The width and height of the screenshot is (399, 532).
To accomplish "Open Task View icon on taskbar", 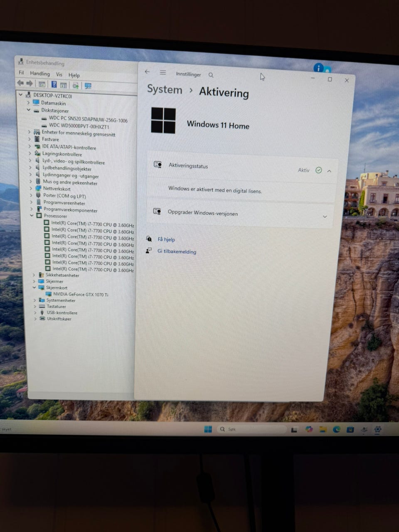I will (x=294, y=430).
